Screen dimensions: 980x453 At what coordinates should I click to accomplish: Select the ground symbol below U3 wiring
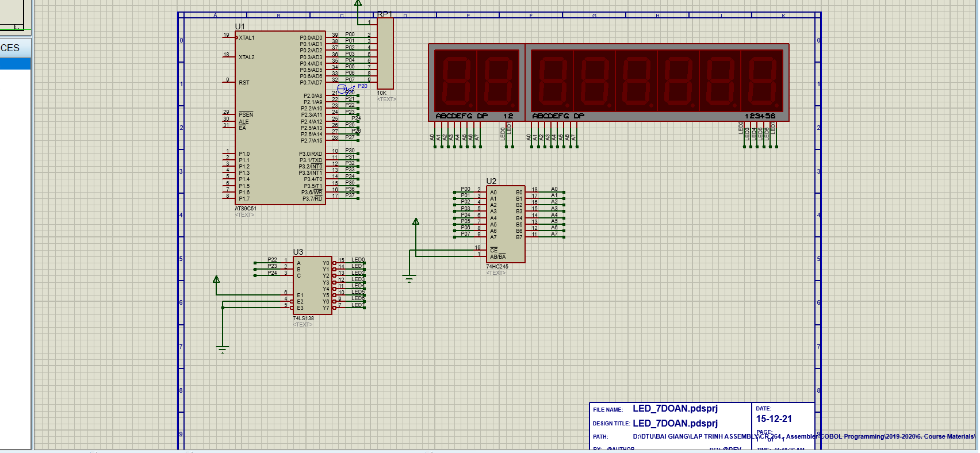[223, 348]
